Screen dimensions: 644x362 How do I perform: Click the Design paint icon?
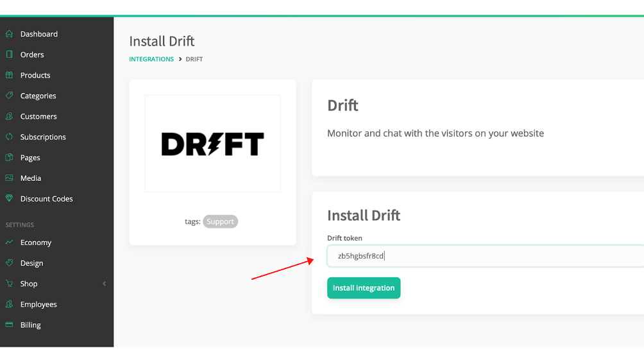(x=9, y=263)
